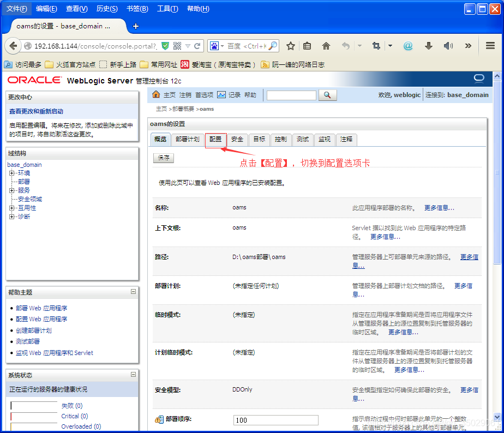Switch to the 部署计划 tab
The width and height of the screenshot is (504, 433).
(188, 140)
